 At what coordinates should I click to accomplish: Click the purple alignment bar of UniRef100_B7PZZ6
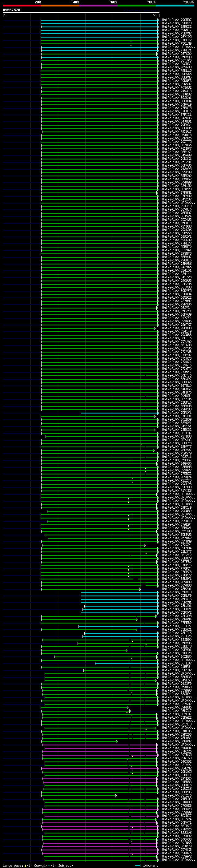click(100, 752)
